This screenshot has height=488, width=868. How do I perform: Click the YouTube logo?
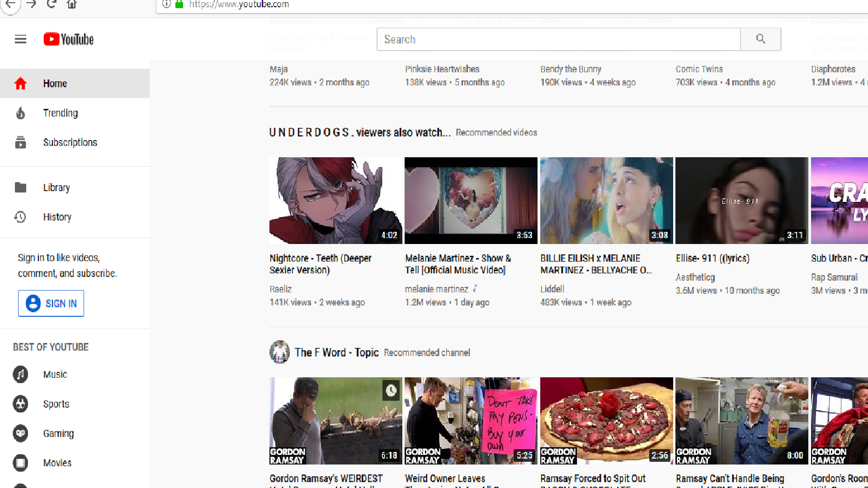(69, 39)
